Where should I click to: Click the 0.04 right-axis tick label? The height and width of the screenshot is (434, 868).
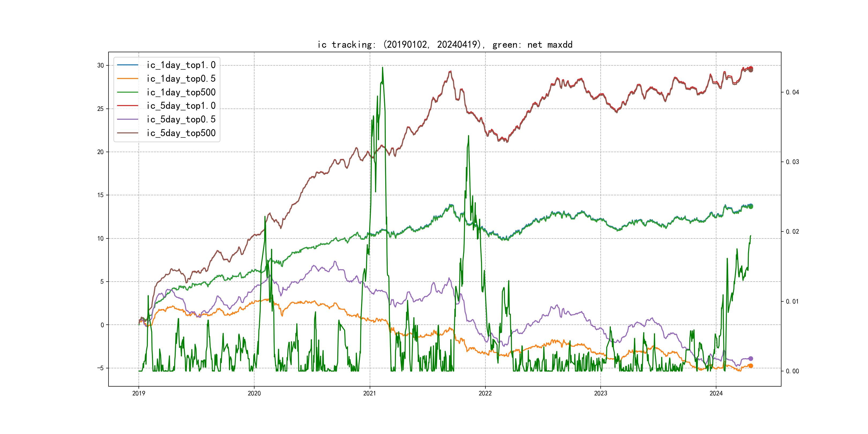(x=792, y=92)
